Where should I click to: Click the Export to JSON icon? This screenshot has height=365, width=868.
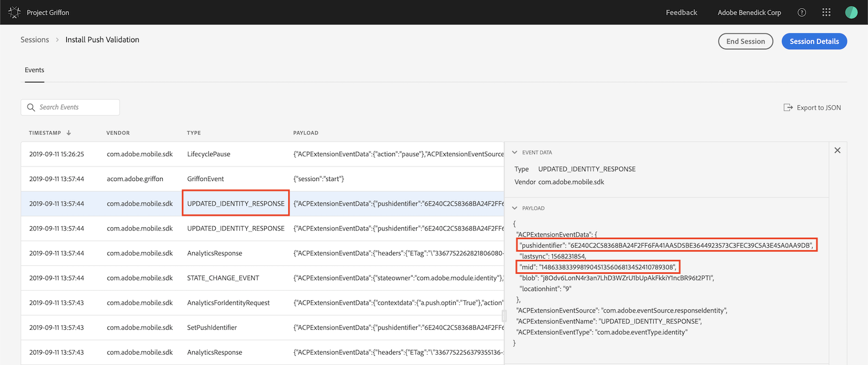point(788,107)
